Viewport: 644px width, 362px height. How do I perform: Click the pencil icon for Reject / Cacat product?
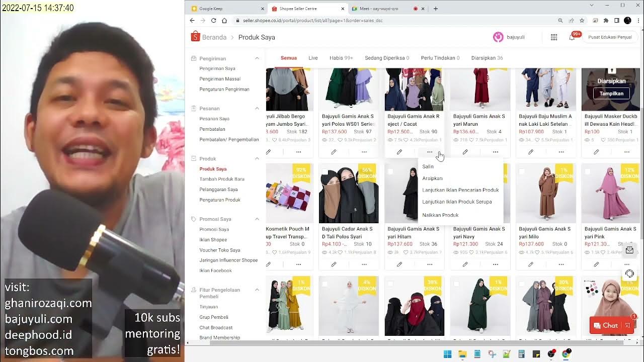(399, 152)
